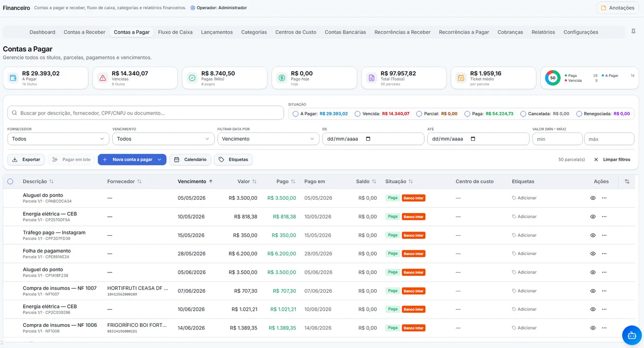Image resolution: width=644 pixels, height=348 pixels.
Task: Open the Etiquetas button
Action: point(233,160)
